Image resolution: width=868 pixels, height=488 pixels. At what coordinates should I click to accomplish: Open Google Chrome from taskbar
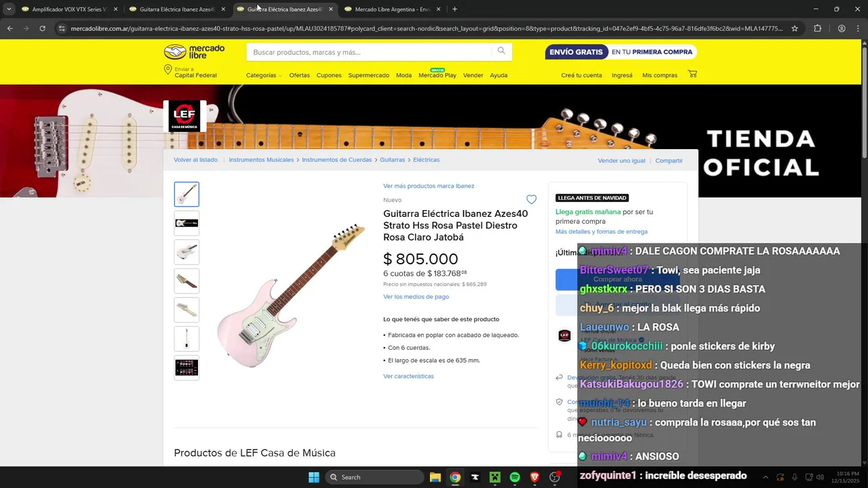click(x=455, y=477)
